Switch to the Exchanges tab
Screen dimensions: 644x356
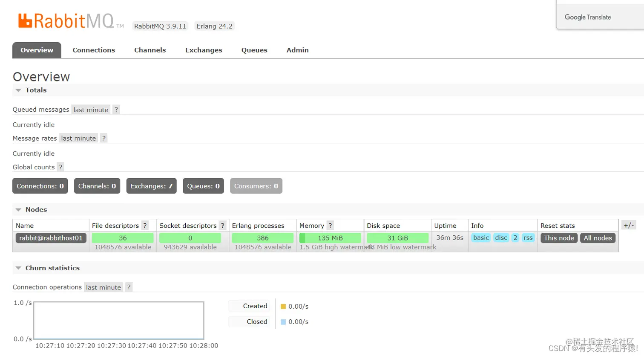[x=204, y=50]
